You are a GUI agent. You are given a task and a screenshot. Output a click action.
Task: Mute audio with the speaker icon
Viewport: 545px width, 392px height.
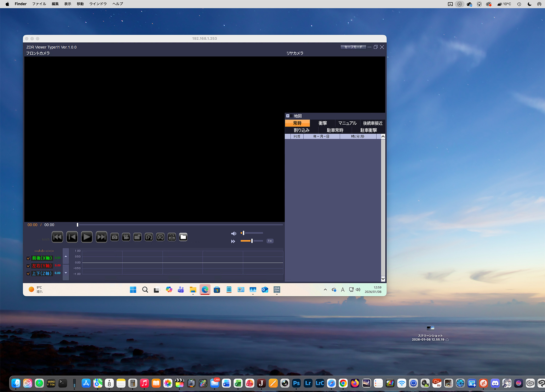click(233, 233)
